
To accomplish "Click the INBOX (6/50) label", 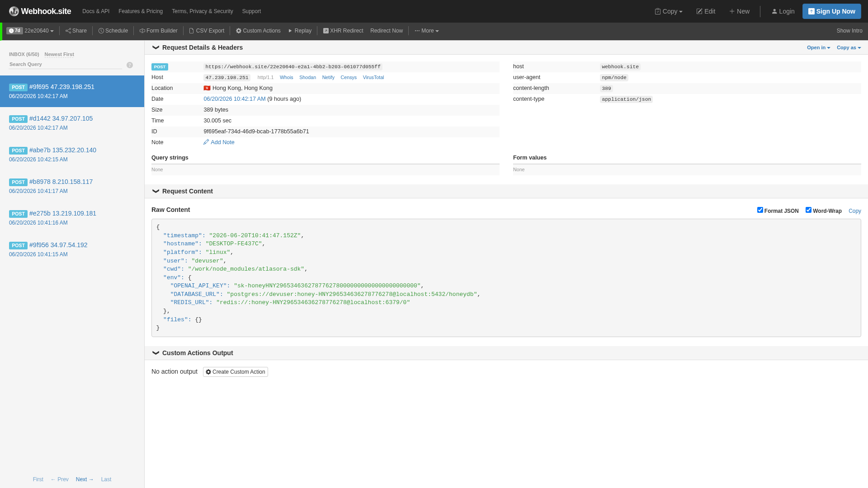I will click(24, 54).
